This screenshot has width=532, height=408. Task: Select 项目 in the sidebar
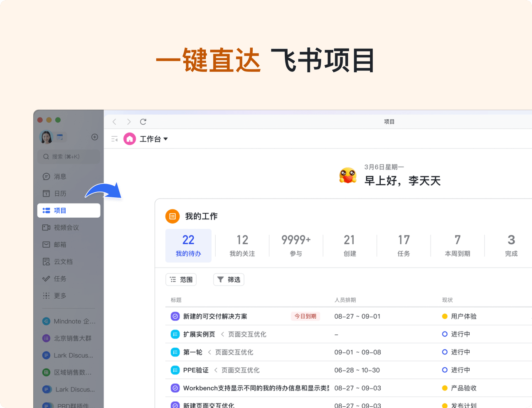tap(69, 211)
